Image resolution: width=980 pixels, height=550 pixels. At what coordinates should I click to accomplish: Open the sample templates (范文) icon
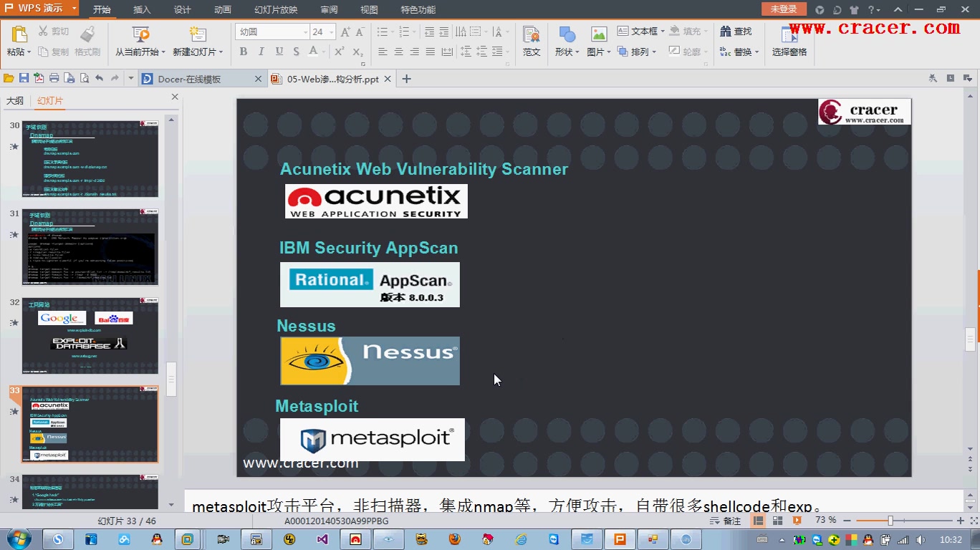pyautogui.click(x=531, y=34)
